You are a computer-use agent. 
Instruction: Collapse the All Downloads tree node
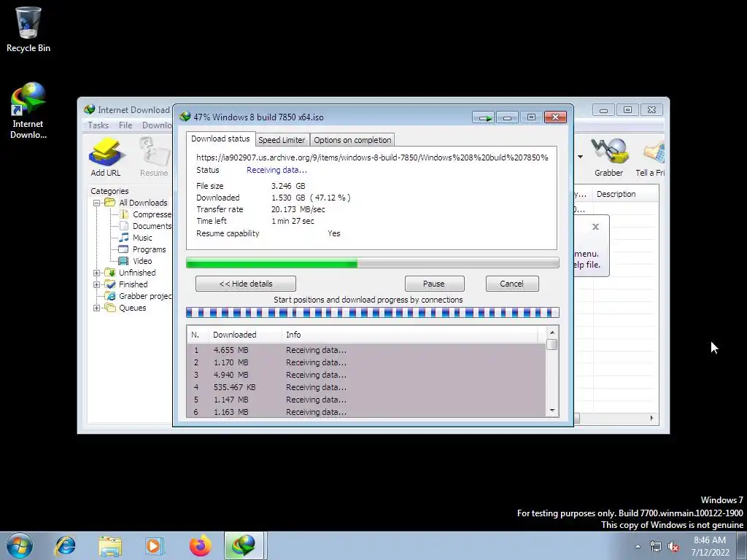coord(97,203)
